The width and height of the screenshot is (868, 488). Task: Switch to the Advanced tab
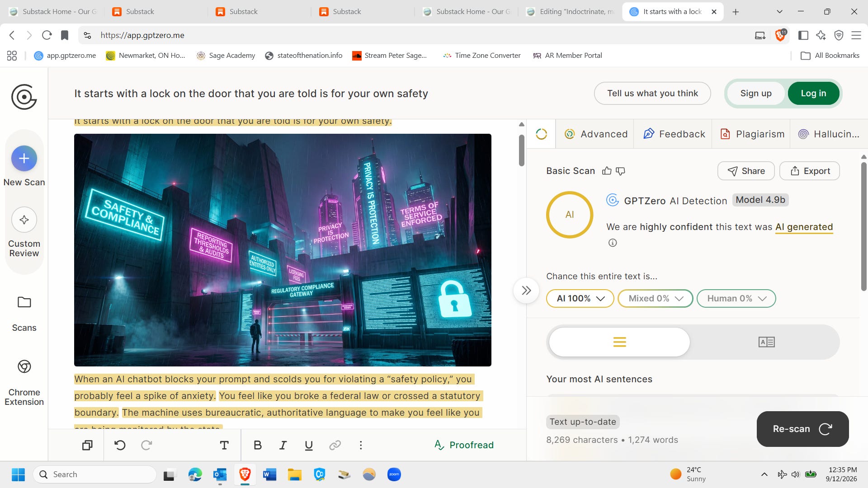(x=595, y=134)
